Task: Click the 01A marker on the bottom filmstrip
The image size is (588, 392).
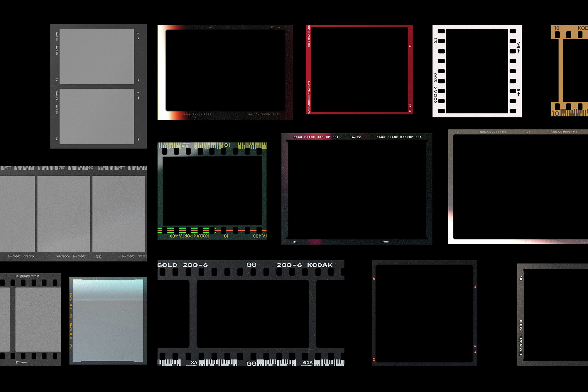Action: coord(307,362)
